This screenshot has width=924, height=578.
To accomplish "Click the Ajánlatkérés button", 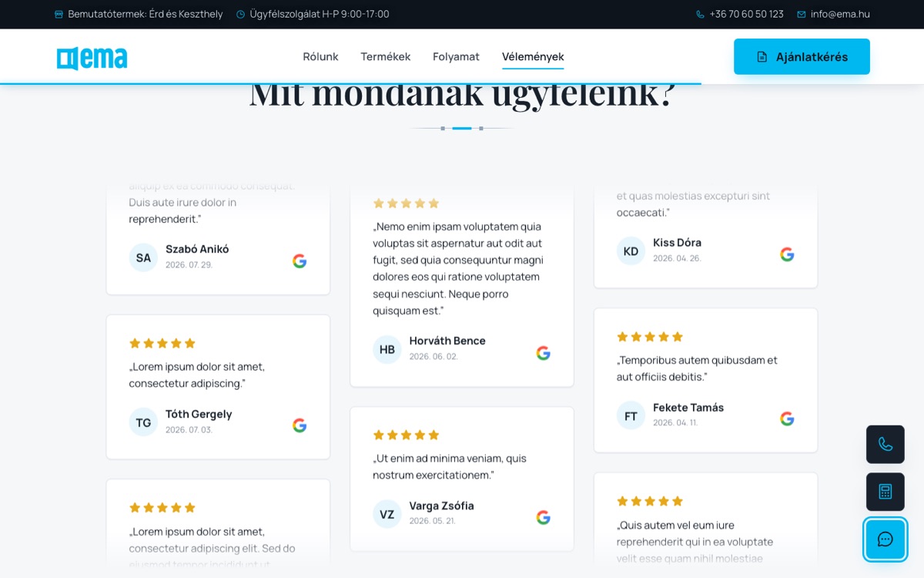I will tap(802, 56).
